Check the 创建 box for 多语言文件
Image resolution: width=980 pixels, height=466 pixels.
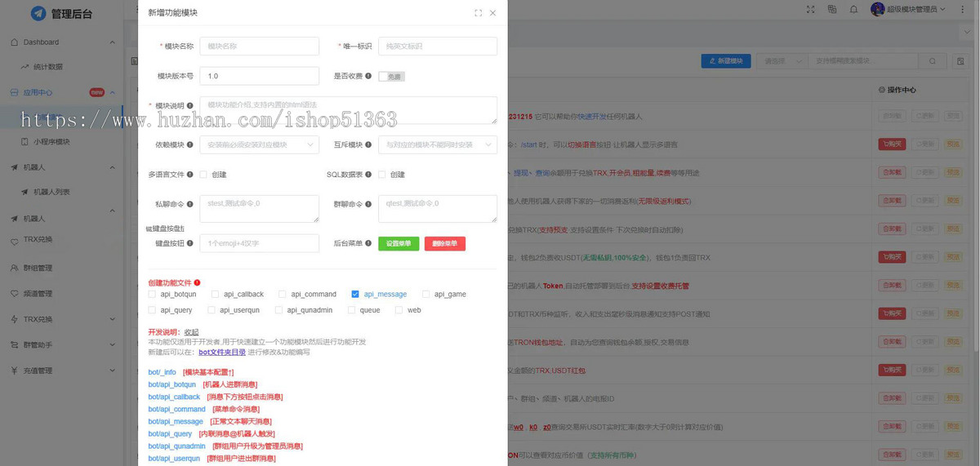click(x=203, y=175)
